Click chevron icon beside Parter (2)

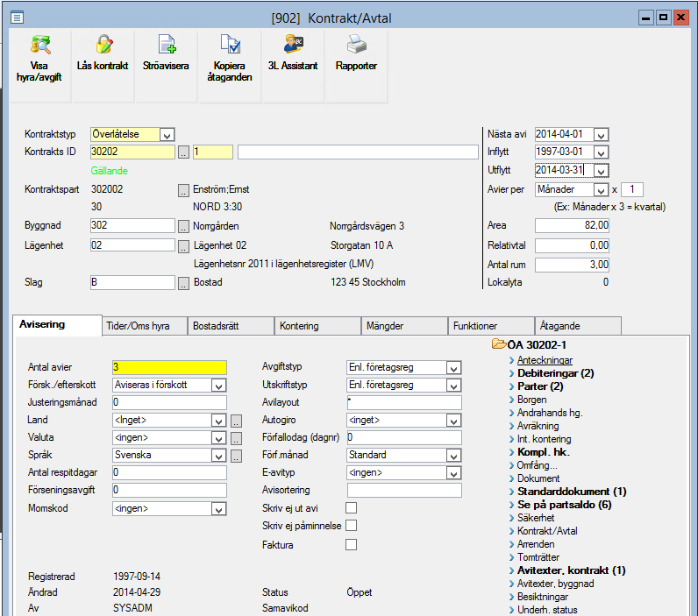click(511, 387)
